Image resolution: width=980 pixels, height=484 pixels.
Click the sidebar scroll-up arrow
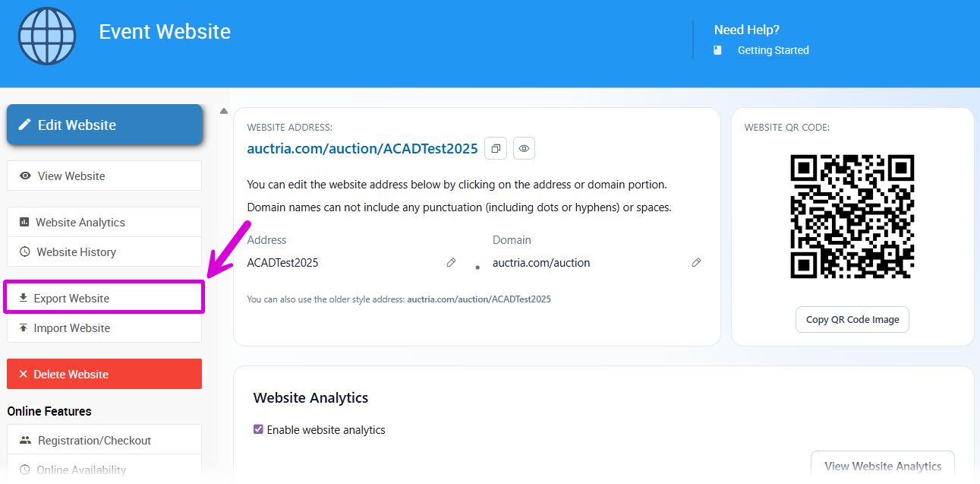pyautogui.click(x=224, y=112)
